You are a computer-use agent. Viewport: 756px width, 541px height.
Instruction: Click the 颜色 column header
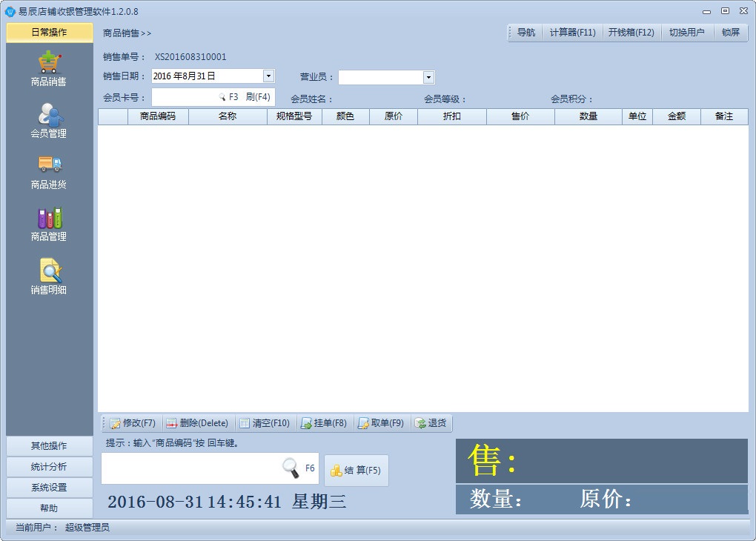pos(345,116)
